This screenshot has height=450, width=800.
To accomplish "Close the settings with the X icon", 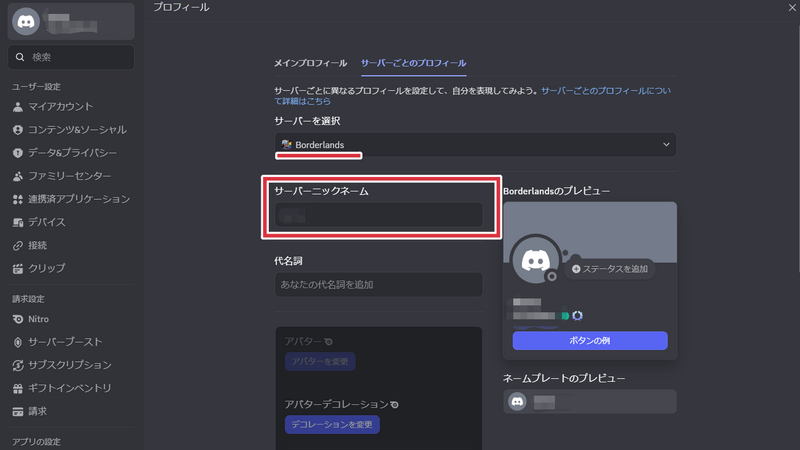I will (792, 7).
